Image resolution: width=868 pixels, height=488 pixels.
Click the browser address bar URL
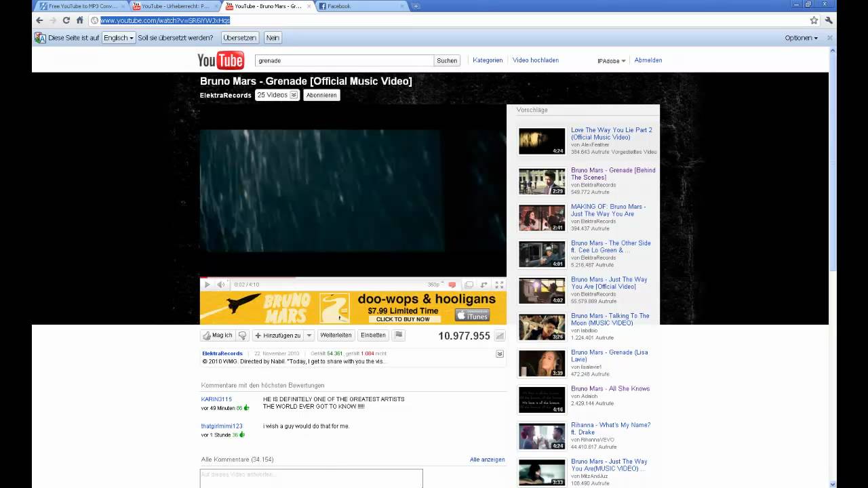pyautogui.click(x=165, y=20)
